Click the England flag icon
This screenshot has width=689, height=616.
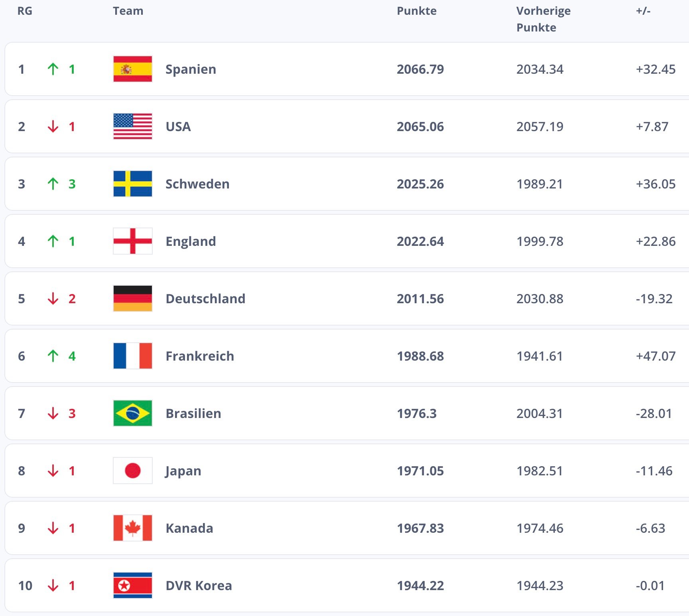pyautogui.click(x=132, y=241)
